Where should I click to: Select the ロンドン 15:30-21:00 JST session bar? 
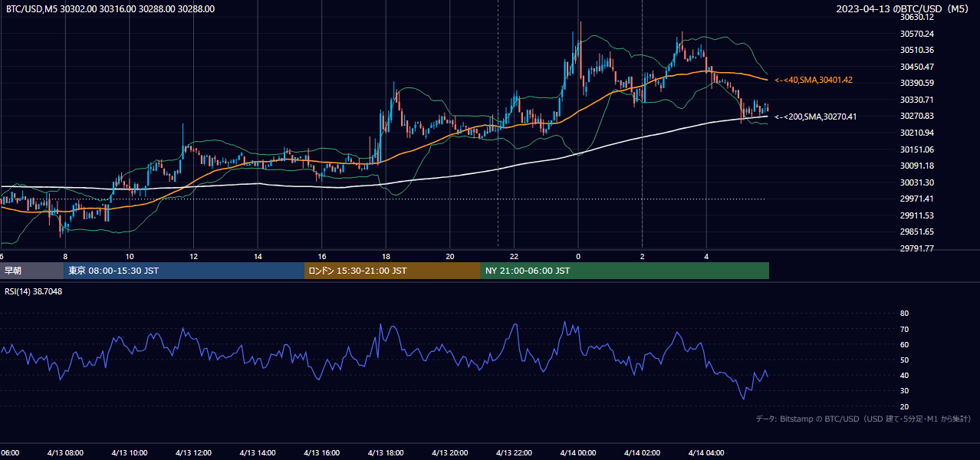point(393,271)
